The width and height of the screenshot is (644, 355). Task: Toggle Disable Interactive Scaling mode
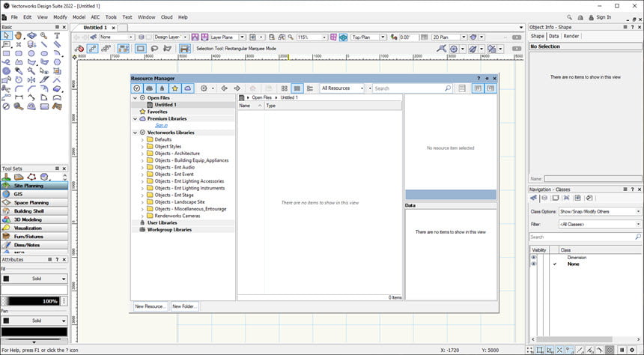tap(79, 49)
